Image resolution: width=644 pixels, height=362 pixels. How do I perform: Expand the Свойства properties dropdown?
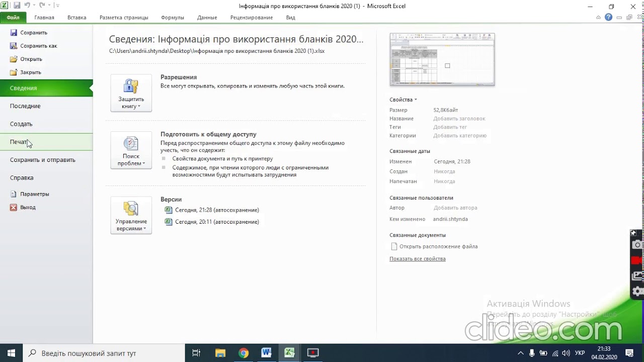[x=403, y=100]
